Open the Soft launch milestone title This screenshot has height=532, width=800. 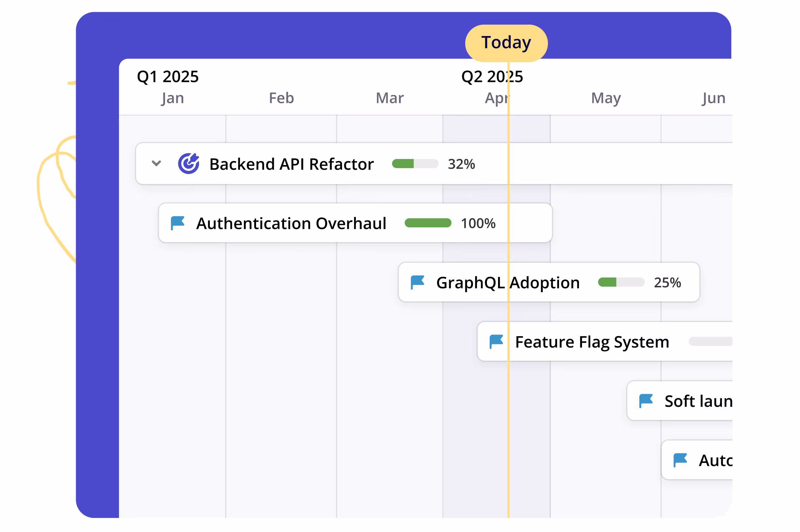coord(698,401)
